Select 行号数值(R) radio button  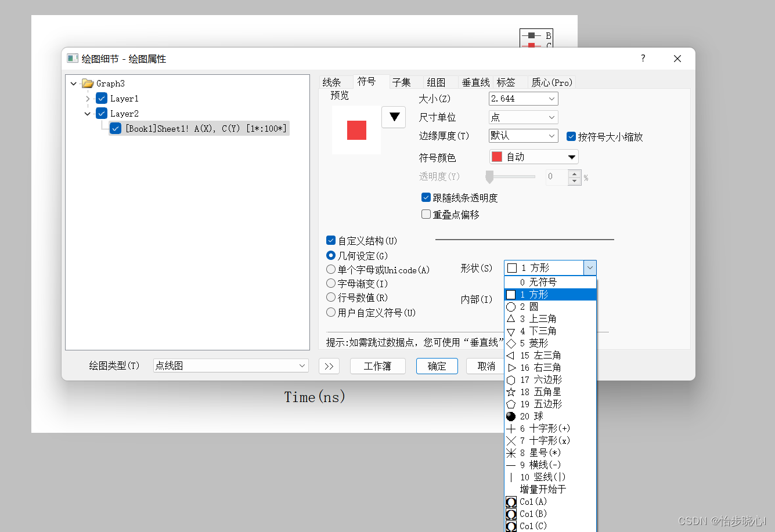[x=331, y=298]
